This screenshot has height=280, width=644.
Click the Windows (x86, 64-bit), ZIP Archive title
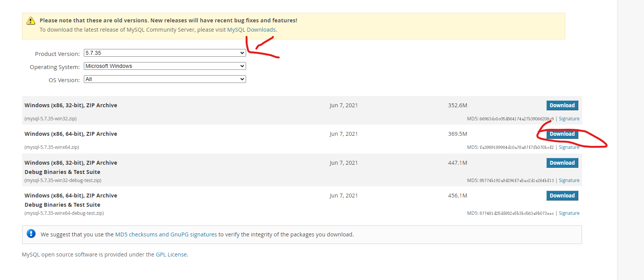tap(71, 134)
